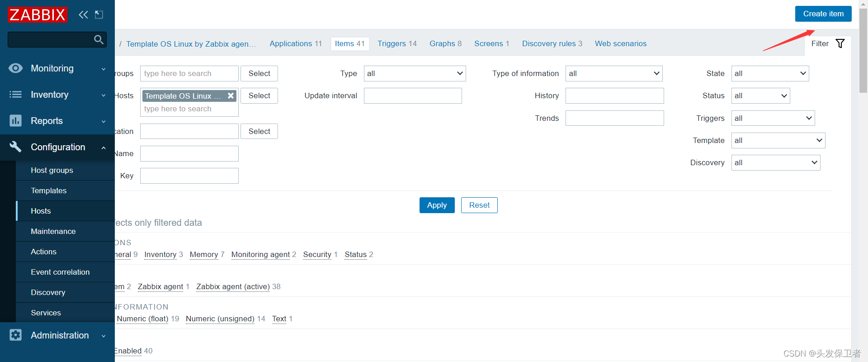Click the Filter funnel icon
Viewport: 868px width, 362px height.
tap(840, 43)
